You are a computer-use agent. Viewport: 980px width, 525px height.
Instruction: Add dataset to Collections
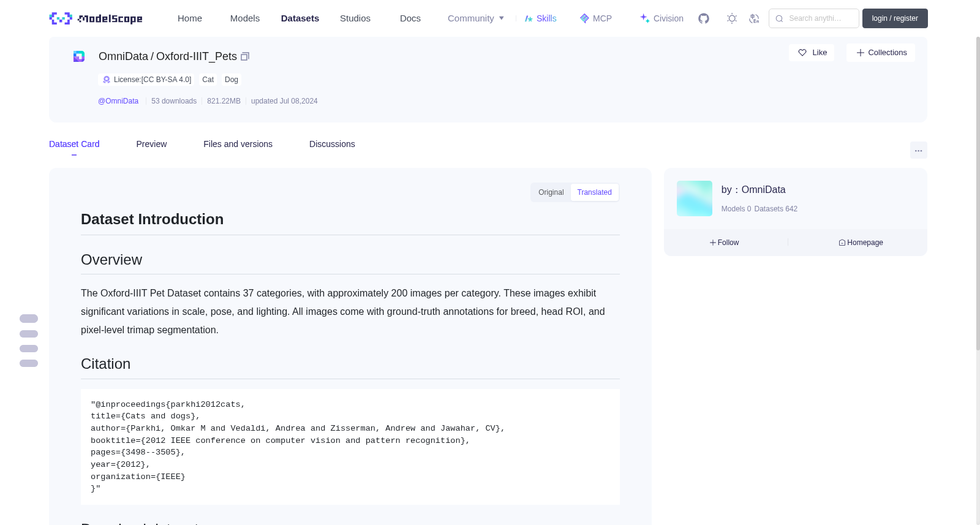881,53
